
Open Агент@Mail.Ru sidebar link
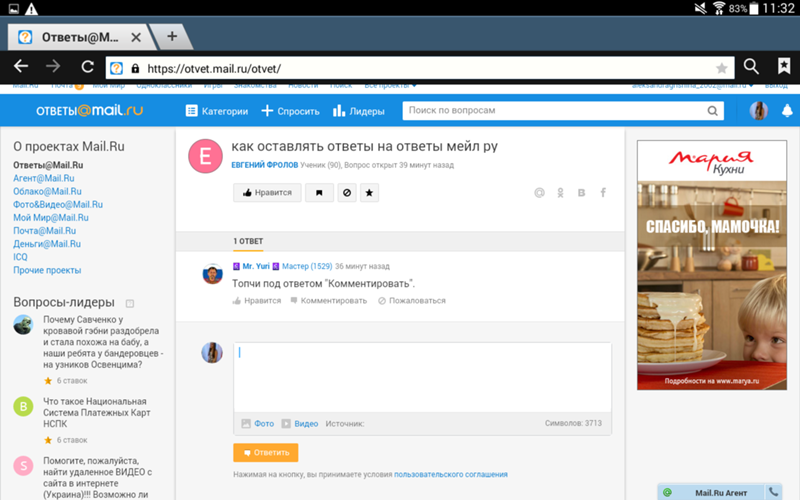tap(44, 178)
